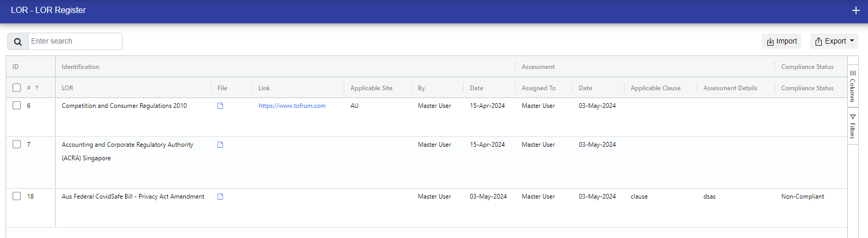Tick the checkbox for row 6
Screen dimensions: 868x238
pyautogui.click(x=17, y=105)
